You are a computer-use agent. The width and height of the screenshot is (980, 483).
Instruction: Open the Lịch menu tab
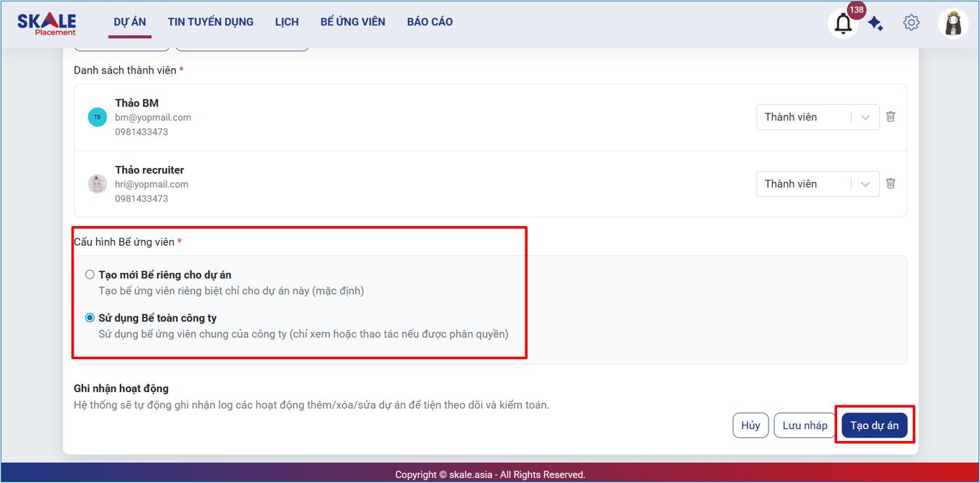coord(287,22)
